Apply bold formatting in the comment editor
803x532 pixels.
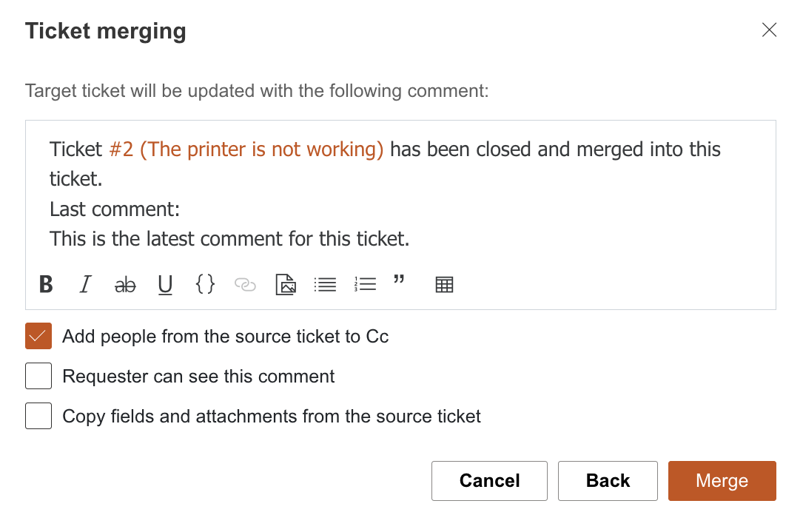click(x=45, y=284)
